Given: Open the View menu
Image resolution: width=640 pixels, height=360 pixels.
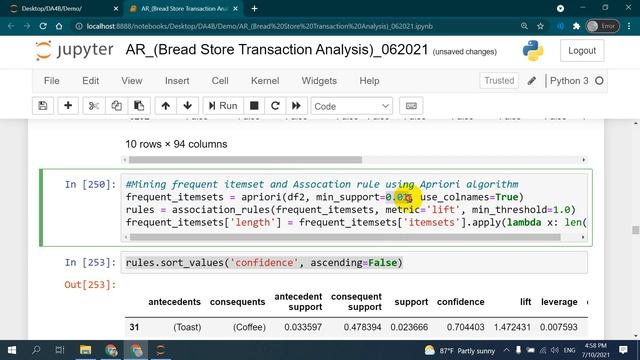Looking at the screenshot, I should click(x=131, y=81).
